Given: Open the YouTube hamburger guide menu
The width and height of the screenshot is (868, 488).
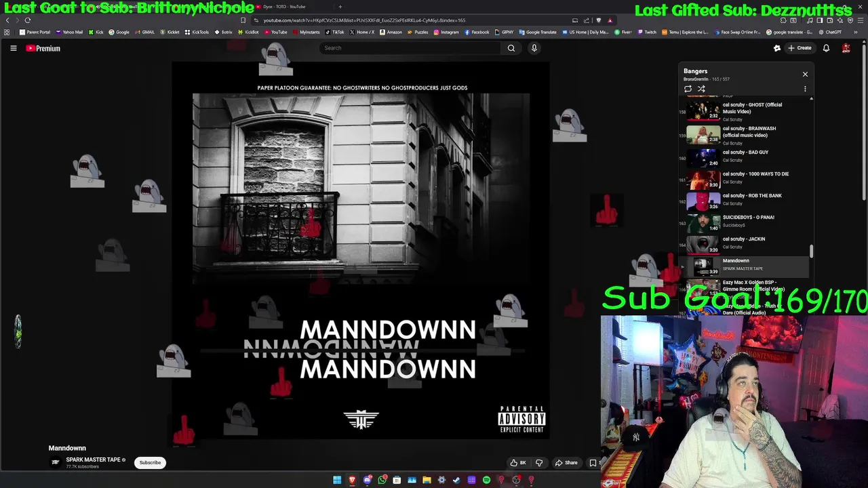Looking at the screenshot, I should [x=13, y=48].
